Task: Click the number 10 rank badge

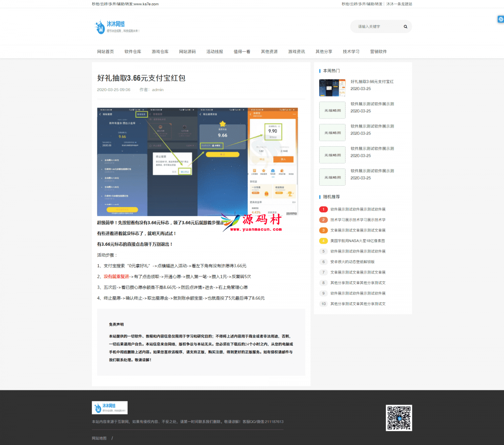Action: tap(323, 304)
